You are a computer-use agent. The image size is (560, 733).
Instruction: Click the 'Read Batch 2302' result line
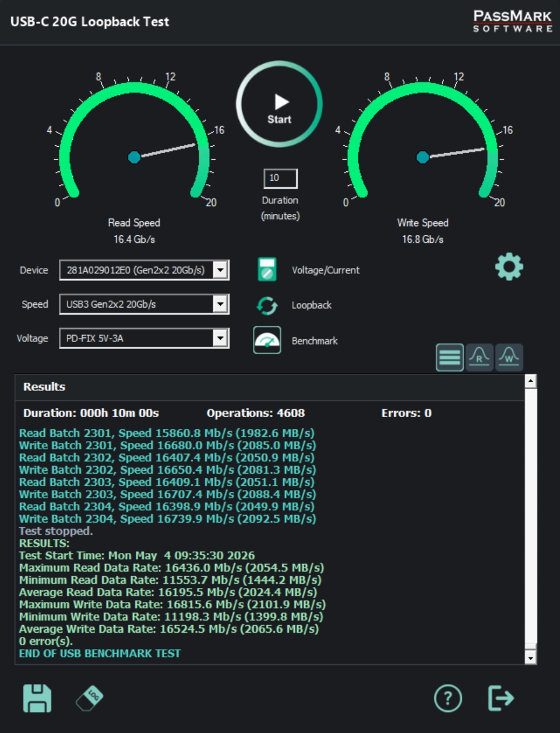(x=167, y=457)
